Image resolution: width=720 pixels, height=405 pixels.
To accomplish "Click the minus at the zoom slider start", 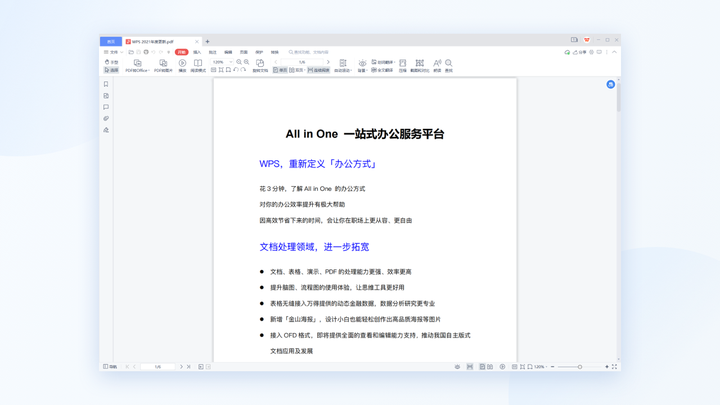I will tap(552, 366).
